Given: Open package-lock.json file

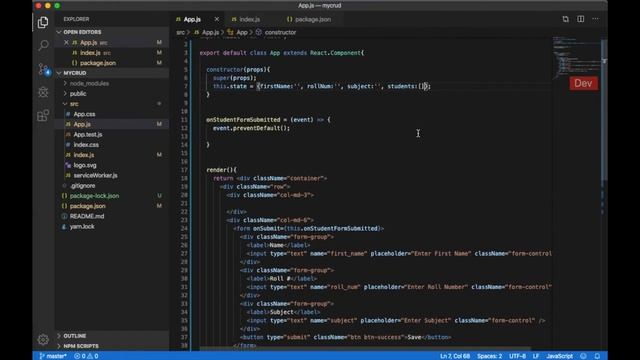Looking at the screenshot, I should coord(94,196).
